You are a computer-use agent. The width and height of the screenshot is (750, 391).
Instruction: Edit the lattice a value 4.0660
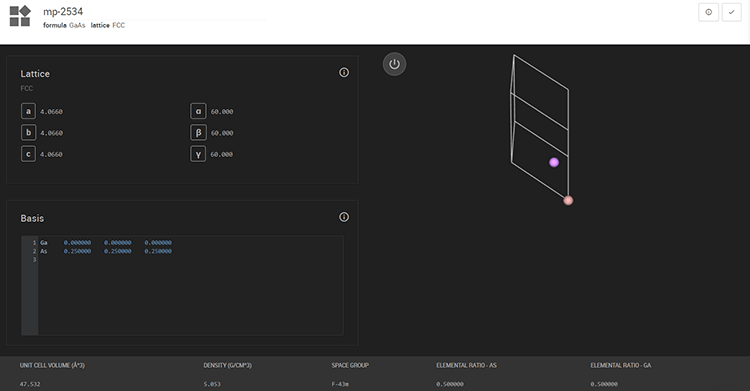51,112
